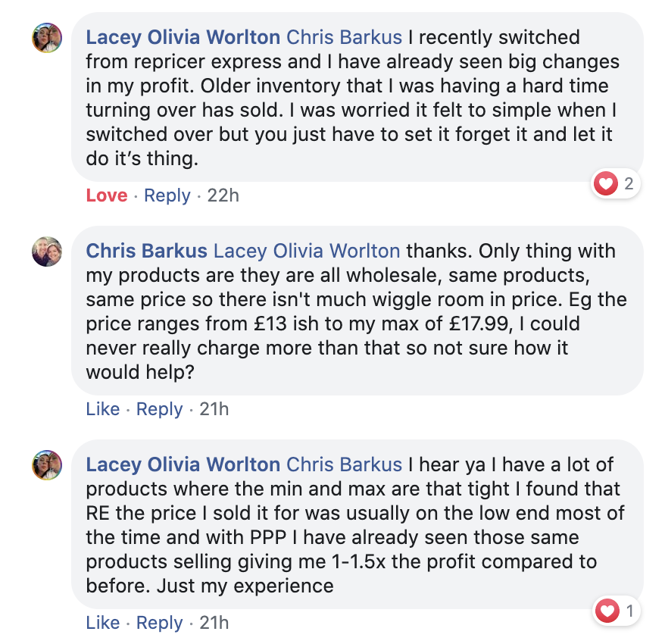
Task: Click the heart reaction icon showing 2 reactions
Action: [604, 183]
